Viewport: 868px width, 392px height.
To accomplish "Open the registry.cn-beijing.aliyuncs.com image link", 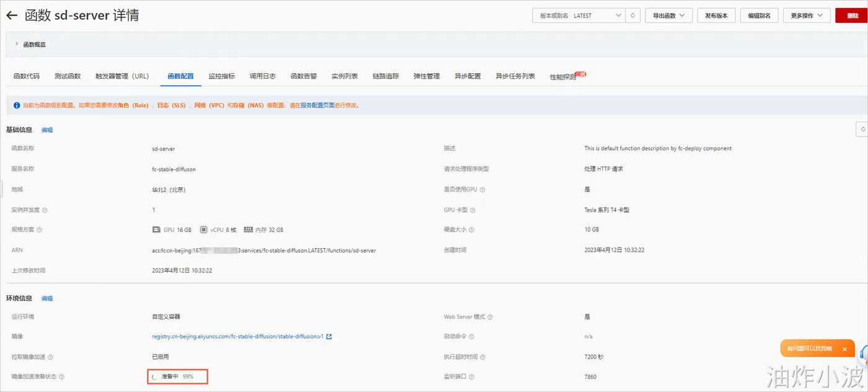I will coord(238,337).
